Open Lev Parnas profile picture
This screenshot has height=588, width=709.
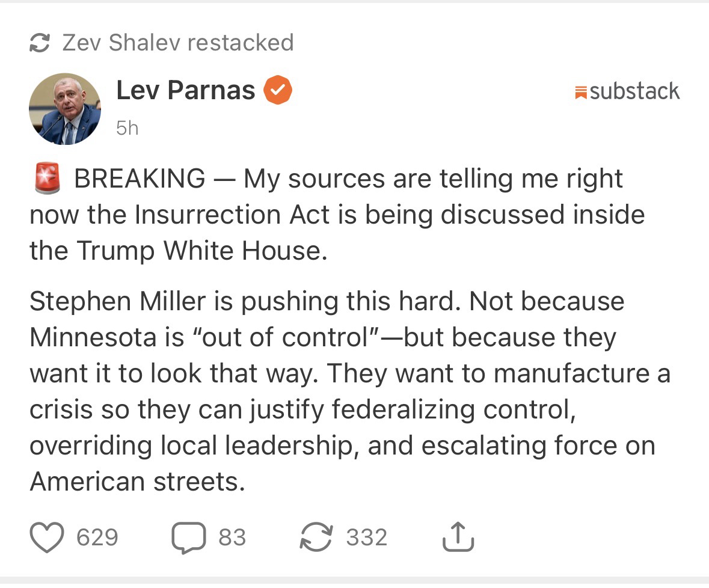[x=65, y=109]
